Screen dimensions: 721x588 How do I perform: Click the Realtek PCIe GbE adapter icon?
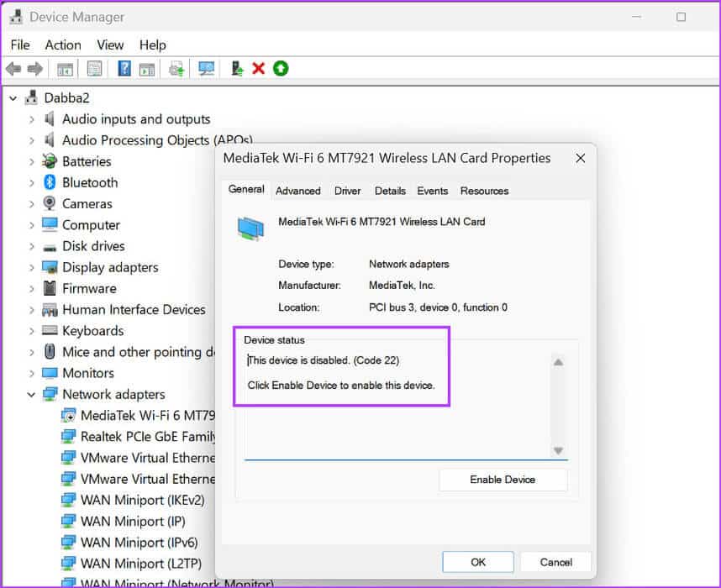(x=69, y=436)
